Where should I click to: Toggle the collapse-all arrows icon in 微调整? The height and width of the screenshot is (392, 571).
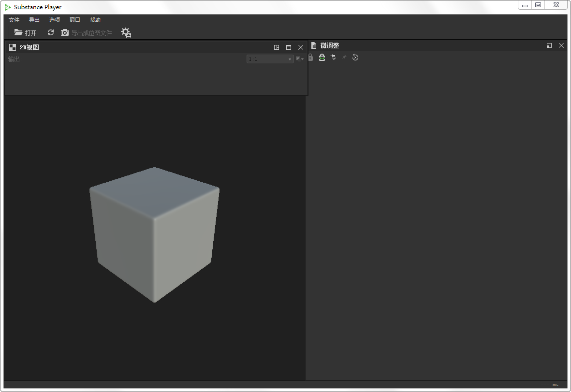pos(333,57)
